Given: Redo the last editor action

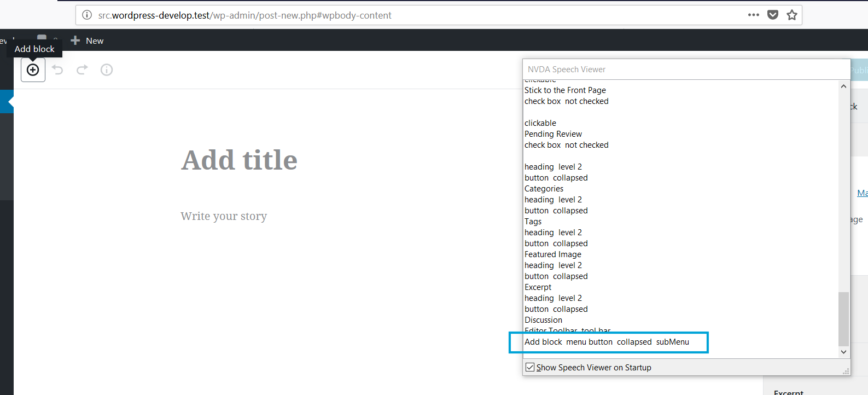Looking at the screenshot, I should pos(82,69).
